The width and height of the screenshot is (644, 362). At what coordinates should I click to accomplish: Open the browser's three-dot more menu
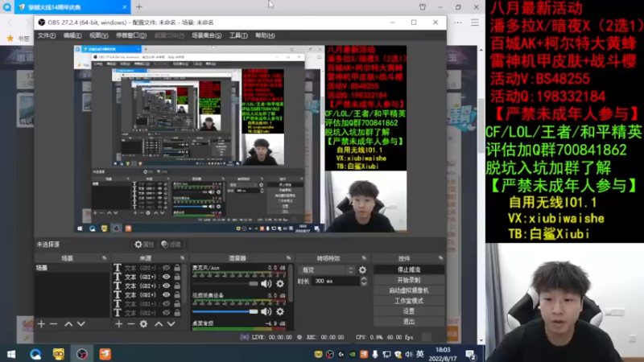point(458,23)
